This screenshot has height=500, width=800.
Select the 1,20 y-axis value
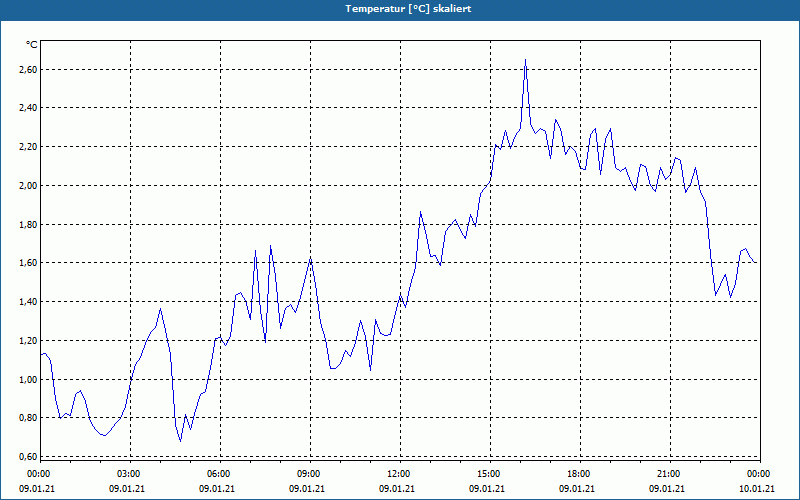(x=28, y=340)
